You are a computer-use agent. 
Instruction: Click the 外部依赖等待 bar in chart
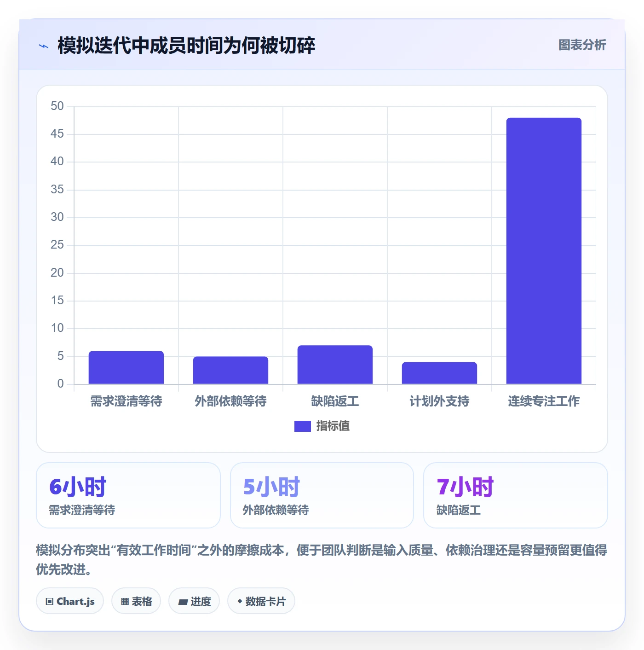tap(230, 370)
